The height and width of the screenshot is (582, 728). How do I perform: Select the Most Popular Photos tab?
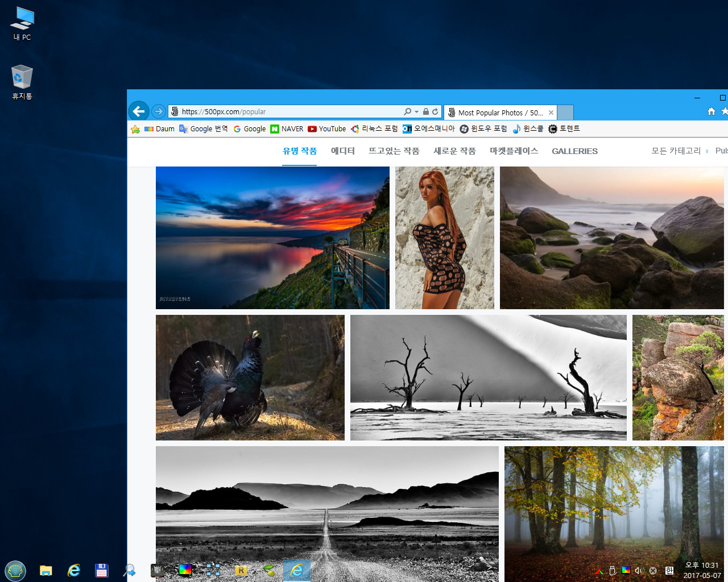[x=500, y=113]
